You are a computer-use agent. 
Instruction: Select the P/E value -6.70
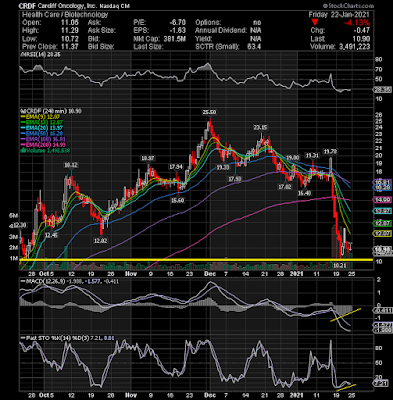177,23
